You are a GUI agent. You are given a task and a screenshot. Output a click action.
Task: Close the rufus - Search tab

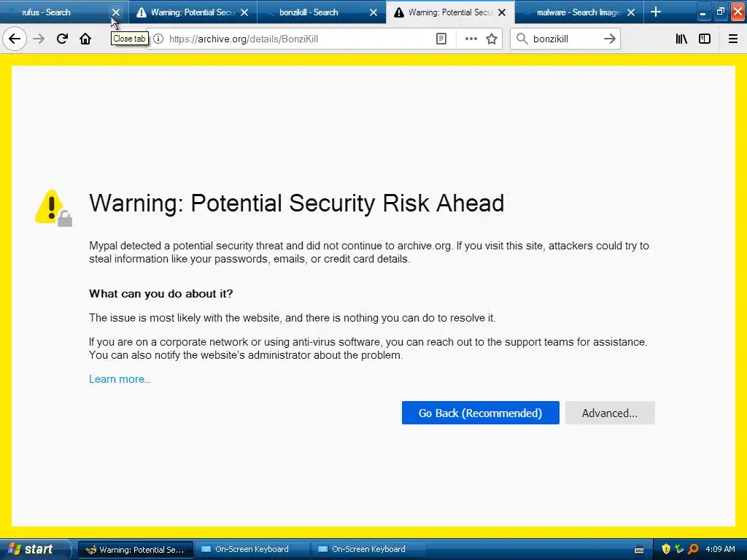point(116,12)
